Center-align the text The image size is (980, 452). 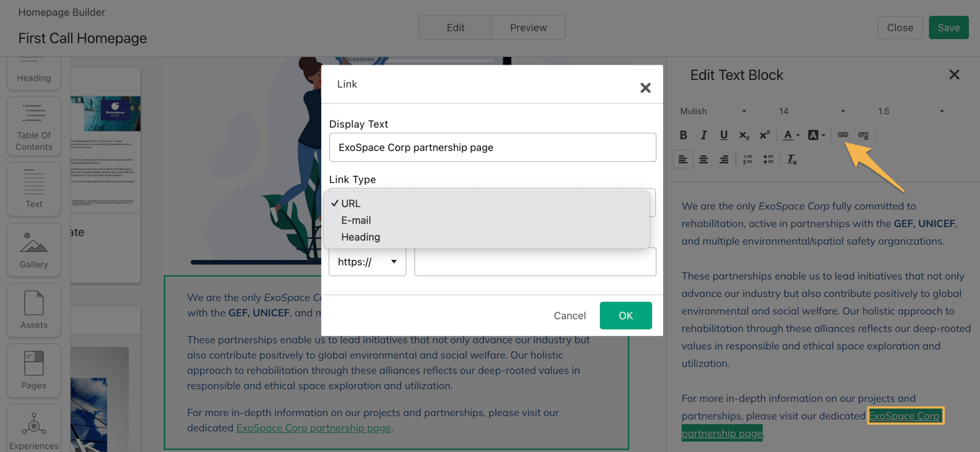(x=703, y=160)
